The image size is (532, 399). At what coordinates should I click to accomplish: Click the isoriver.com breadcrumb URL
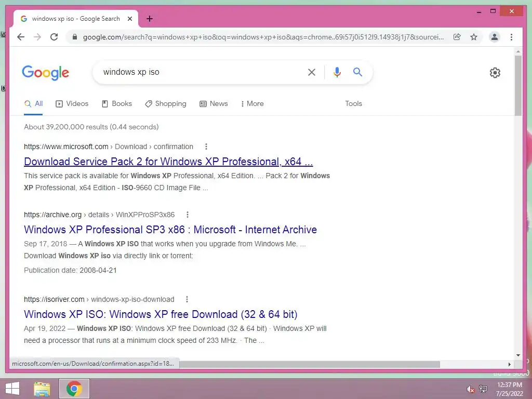(x=99, y=299)
